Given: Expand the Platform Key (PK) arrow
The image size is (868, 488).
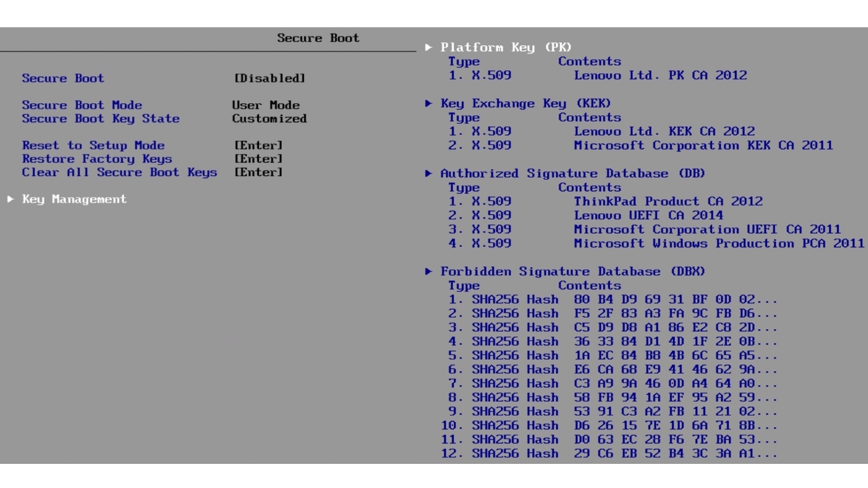Looking at the screenshot, I should pyautogui.click(x=428, y=47).
